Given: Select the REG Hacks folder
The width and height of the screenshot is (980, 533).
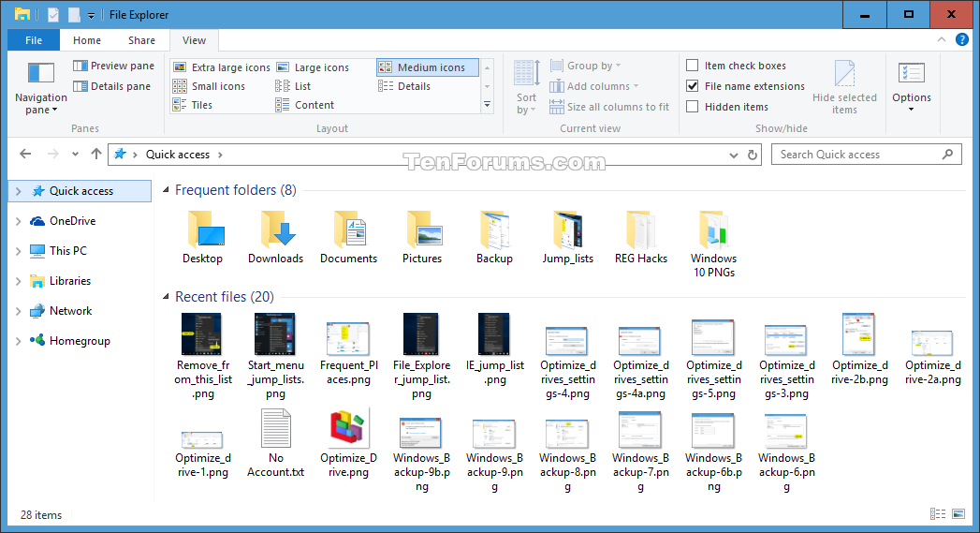Looking at the screenshot, I should 640,236.
